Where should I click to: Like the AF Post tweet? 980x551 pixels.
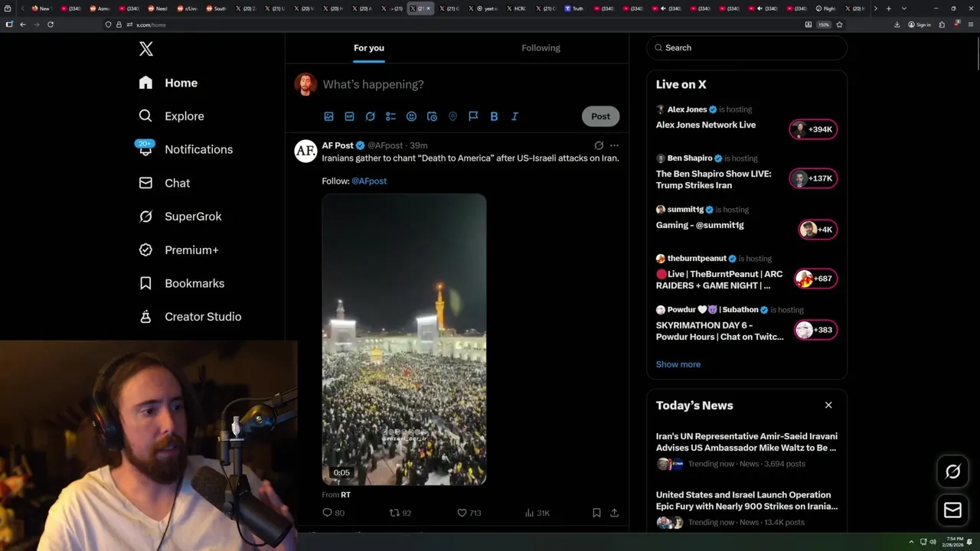(x=462, y=513)
